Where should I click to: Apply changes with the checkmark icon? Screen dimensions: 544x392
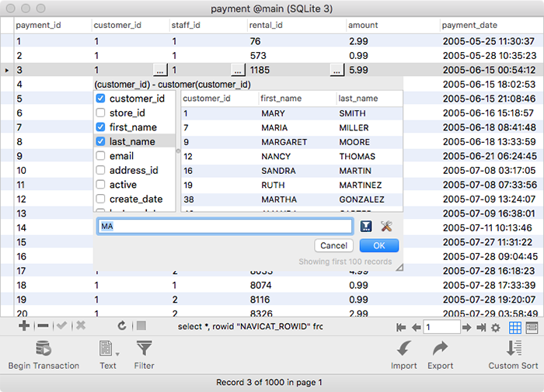coord(61,326)
